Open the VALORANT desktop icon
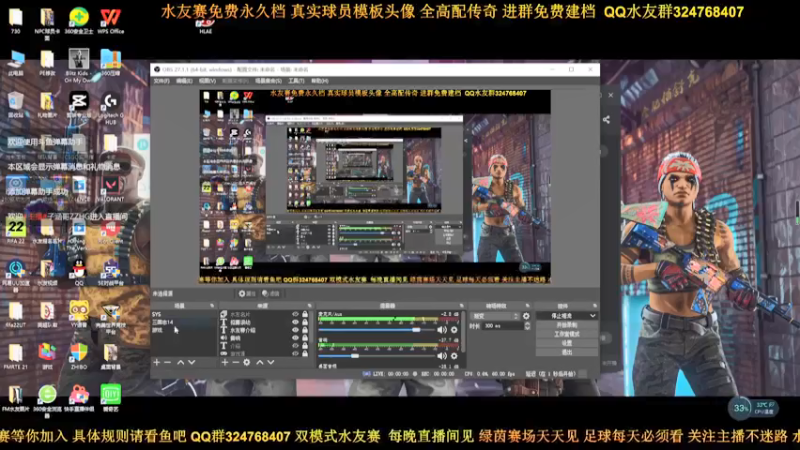Screen dimensions: 800x450 coord(110,188)
